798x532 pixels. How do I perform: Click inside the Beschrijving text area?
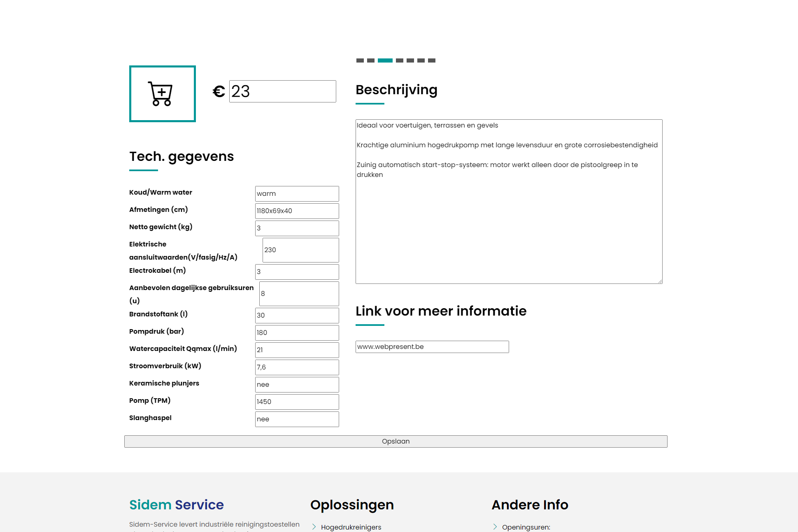pos(509,222)
